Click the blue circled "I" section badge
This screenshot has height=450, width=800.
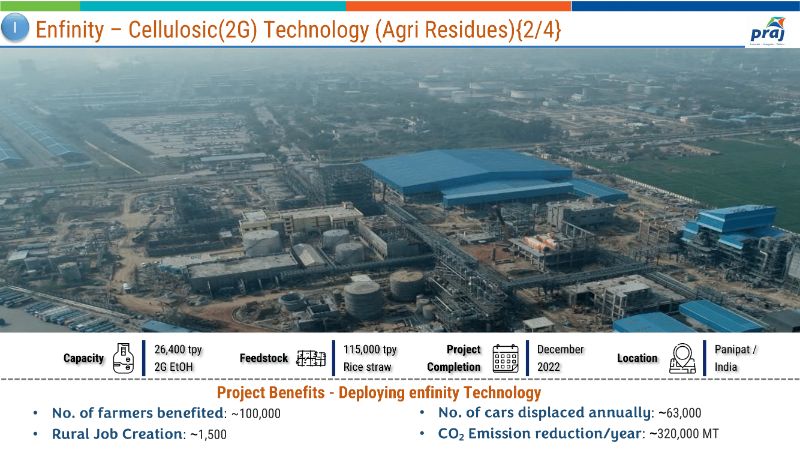[x=15, y=29]
